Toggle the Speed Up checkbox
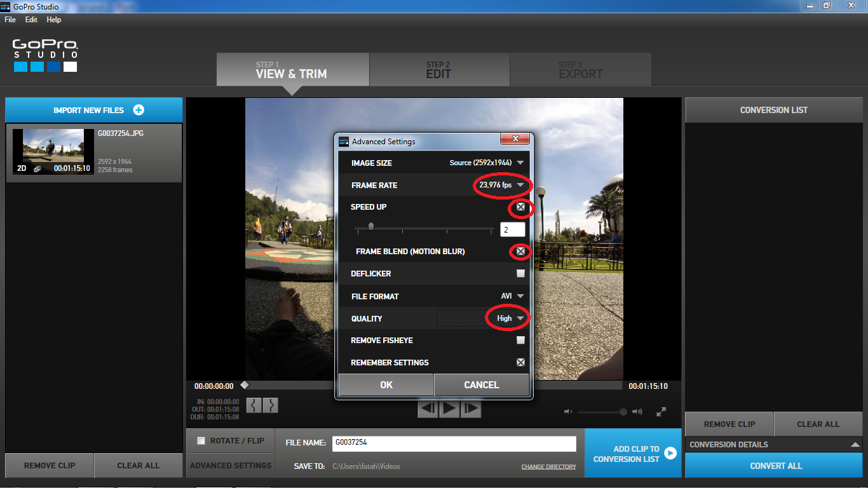Screen dimensions: 868x488 click(520, 207)
